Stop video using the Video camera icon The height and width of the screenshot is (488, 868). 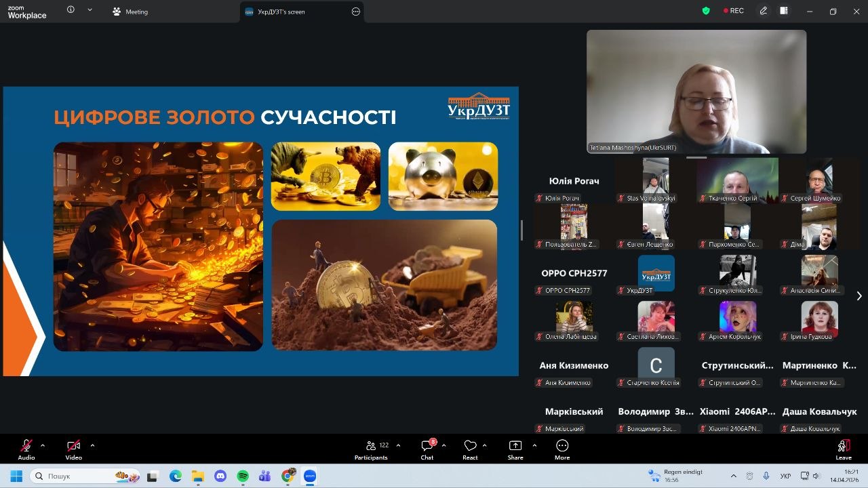73,444
